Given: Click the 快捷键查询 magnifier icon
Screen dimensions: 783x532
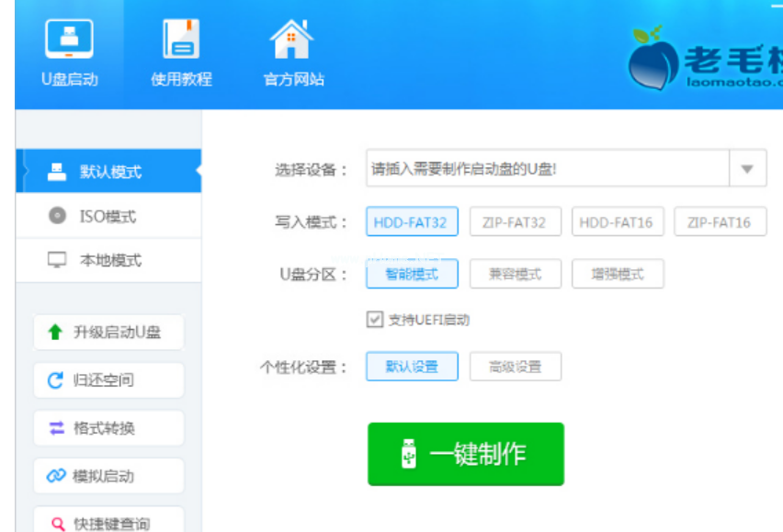Looking at the screenshot, I should click(57, 524).
